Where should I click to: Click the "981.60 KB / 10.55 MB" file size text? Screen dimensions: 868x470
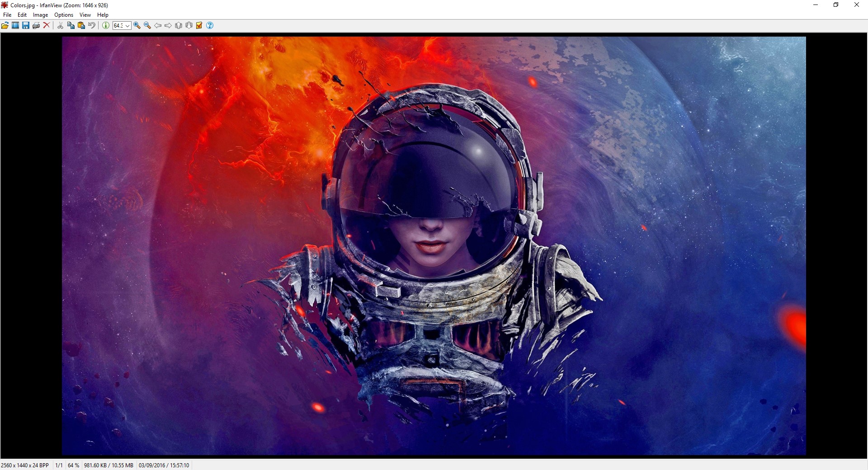tap(108, 465)
